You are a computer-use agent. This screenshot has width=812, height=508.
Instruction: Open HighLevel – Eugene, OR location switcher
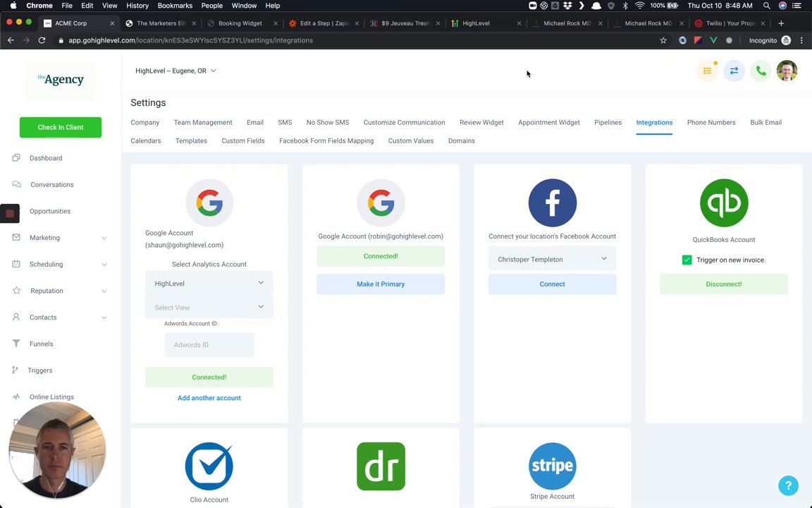coord(176,71)
